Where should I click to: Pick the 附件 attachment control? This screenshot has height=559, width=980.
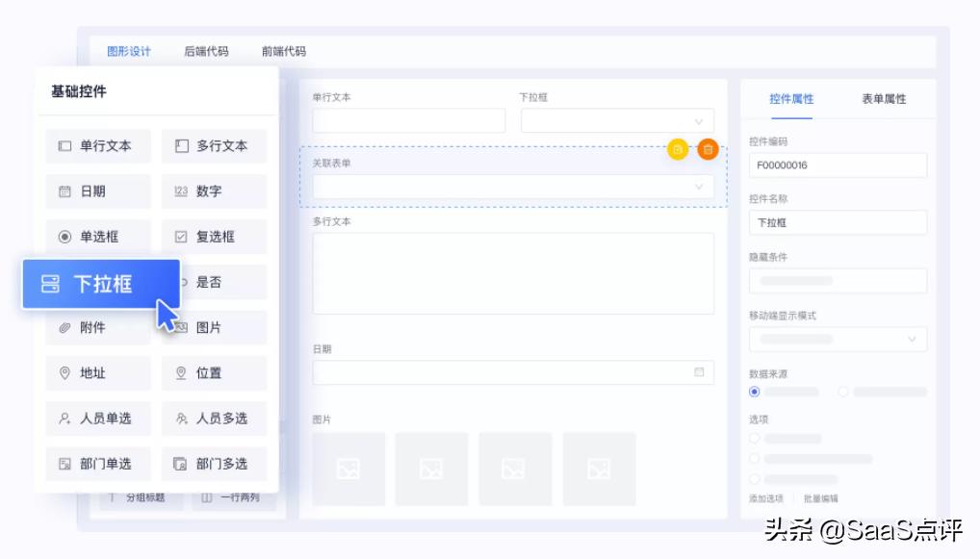pos(97,328)
